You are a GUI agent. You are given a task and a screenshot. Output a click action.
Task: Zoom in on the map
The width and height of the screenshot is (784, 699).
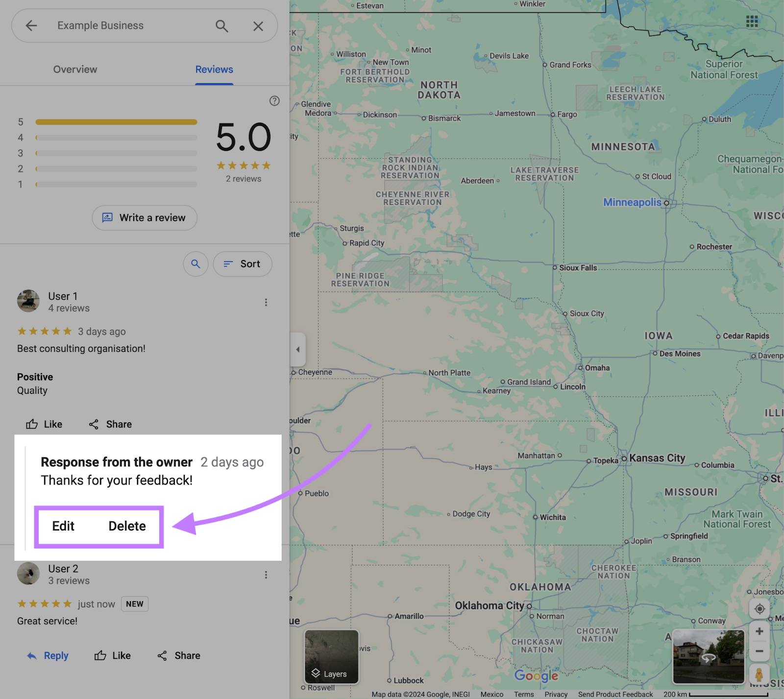(759, 631)
